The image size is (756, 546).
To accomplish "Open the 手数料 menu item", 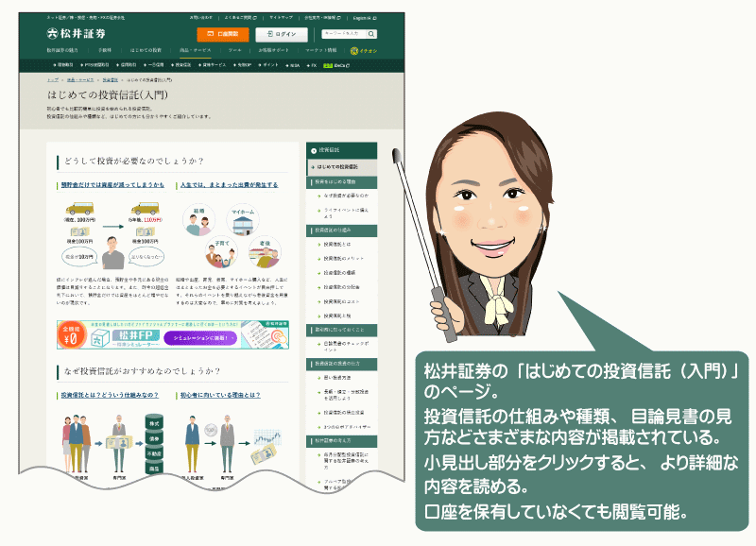I will (105, 50).
